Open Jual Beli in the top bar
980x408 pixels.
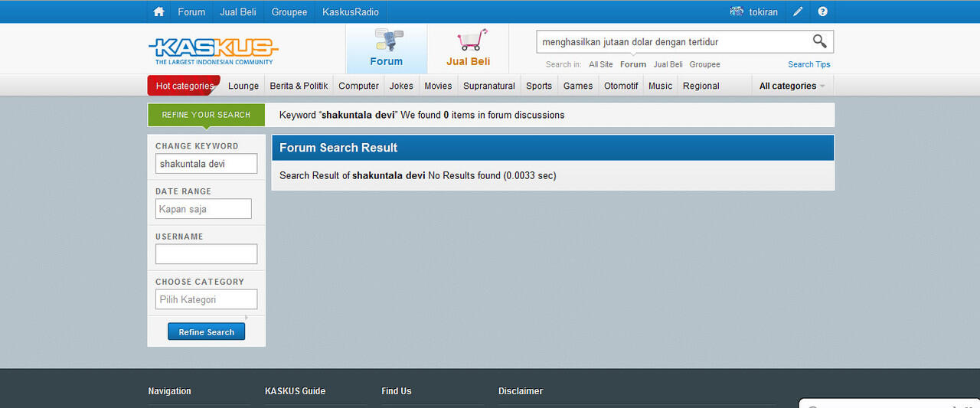point(238,11)
